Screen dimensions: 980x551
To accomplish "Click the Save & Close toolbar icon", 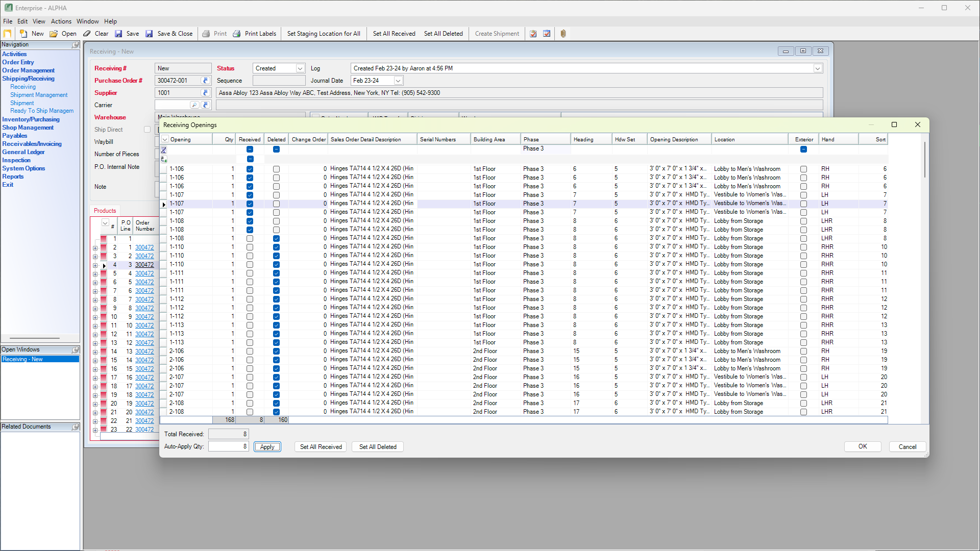I will 149,34.
